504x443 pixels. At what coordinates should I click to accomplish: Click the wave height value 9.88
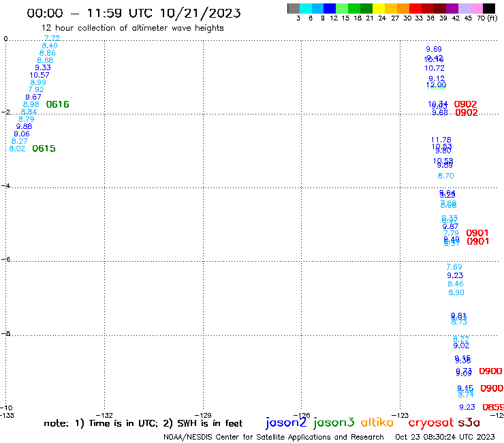click(24, 127)
